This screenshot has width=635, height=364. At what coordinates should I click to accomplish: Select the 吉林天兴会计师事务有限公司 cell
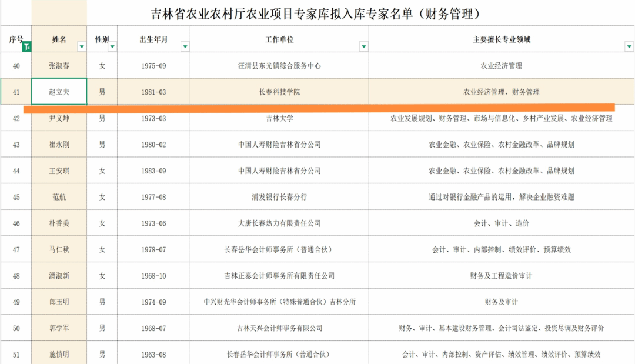point(279,328)
